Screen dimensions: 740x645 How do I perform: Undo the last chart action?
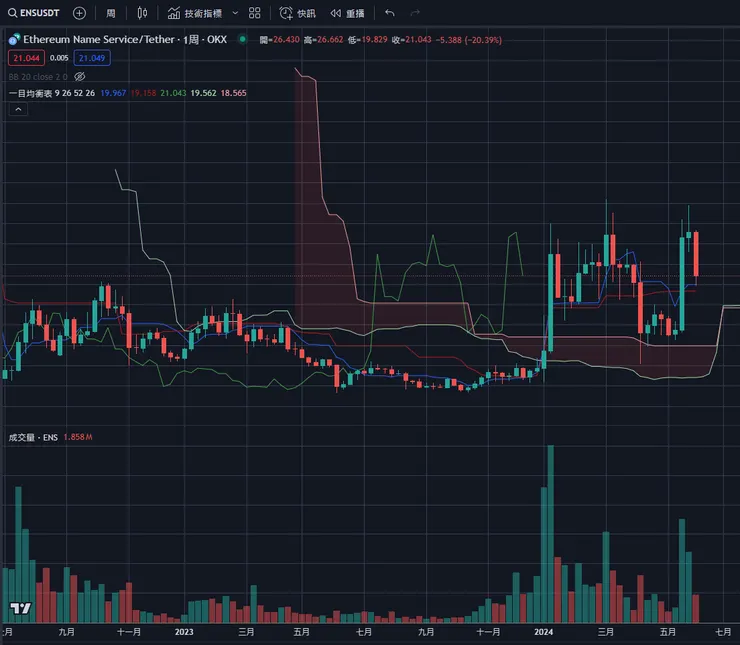pos(389,13)
